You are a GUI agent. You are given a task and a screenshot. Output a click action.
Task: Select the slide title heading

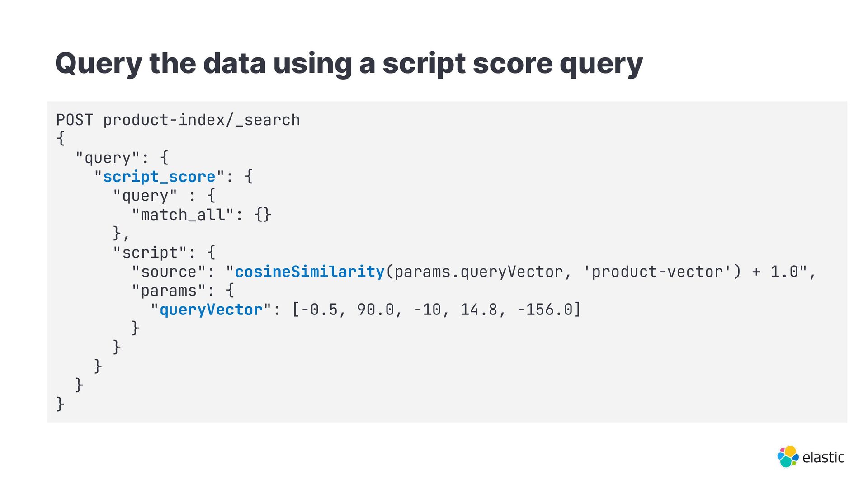click(349, 64)
